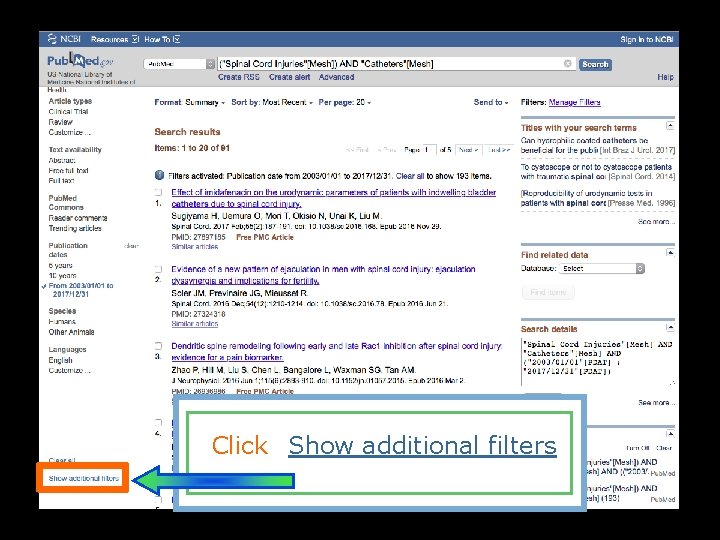Go to the Next results page

(x=468, y=150)
